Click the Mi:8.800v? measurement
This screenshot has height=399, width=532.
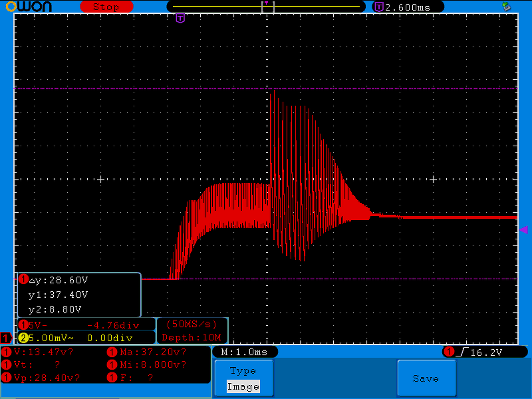click(x=153, y=365)
